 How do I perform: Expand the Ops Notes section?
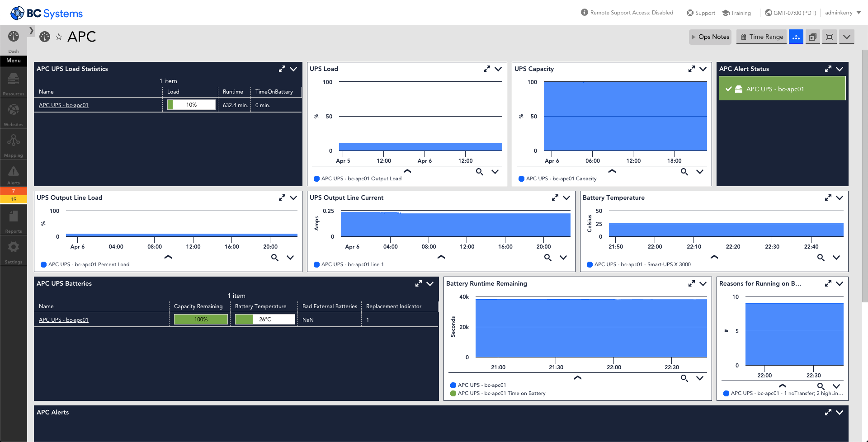[x=710, y=37]
